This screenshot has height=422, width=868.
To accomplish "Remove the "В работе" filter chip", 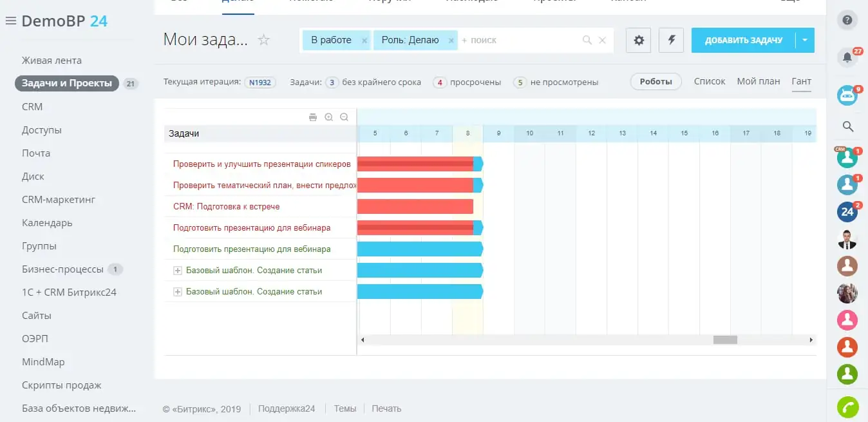I will [364, 41].
